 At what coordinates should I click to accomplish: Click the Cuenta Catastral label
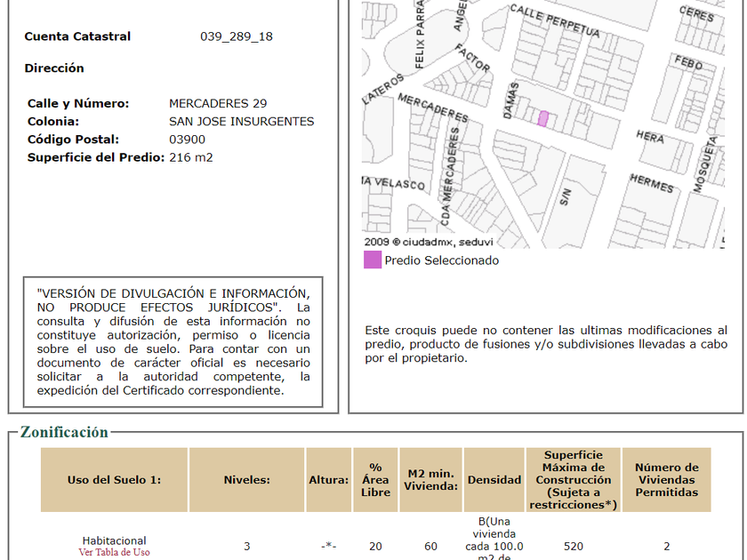(77, 36)
